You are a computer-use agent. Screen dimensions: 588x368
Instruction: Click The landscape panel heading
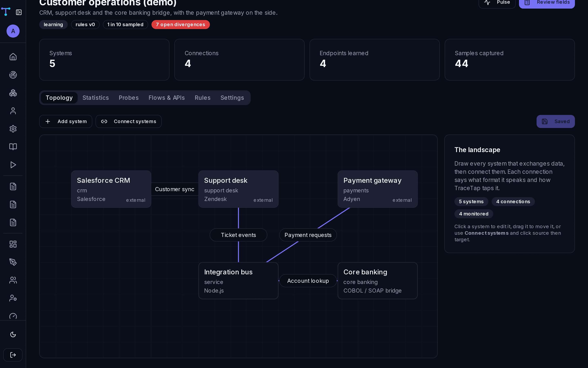[x=477, y=150]
